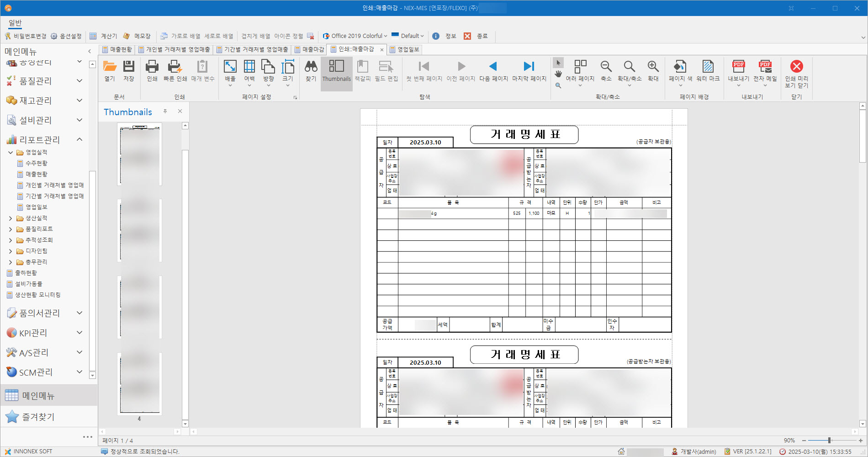Screen dimensions: 868x457
Task: Open the Office 2019 Colorful theme dropdown
Action: click(x=355, y=36)
